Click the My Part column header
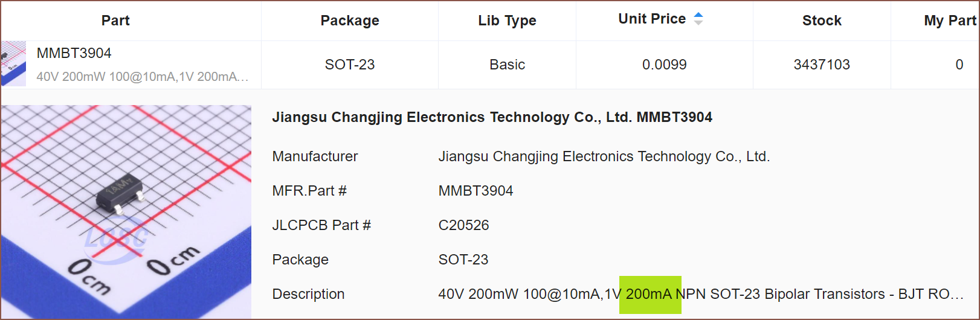This screenshot has height=320, width=980. [950, 21]
